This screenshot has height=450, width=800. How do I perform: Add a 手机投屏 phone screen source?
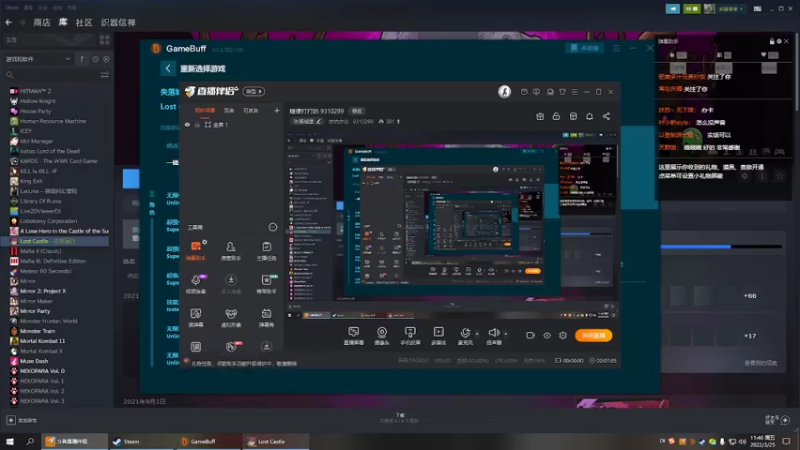tap(410, 335)
